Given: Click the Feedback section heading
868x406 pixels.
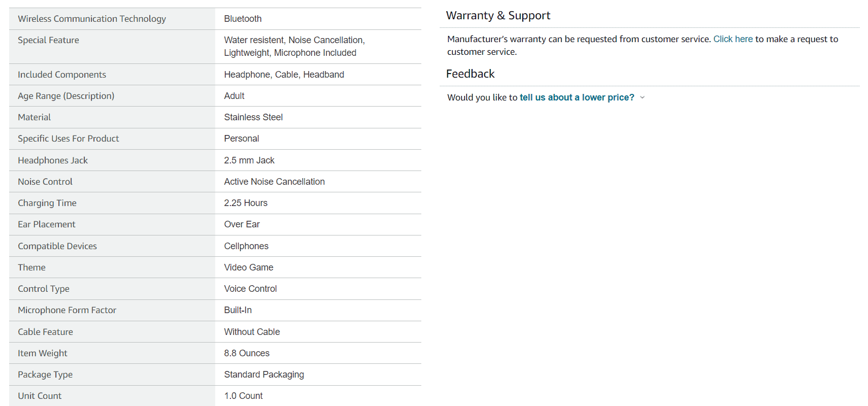Looking at the screenshot, I should pyautogui.click(x=470, y=74).
